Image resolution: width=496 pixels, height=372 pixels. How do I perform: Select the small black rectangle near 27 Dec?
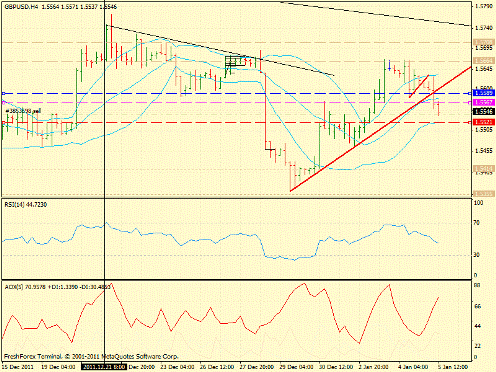coord(235,61)
